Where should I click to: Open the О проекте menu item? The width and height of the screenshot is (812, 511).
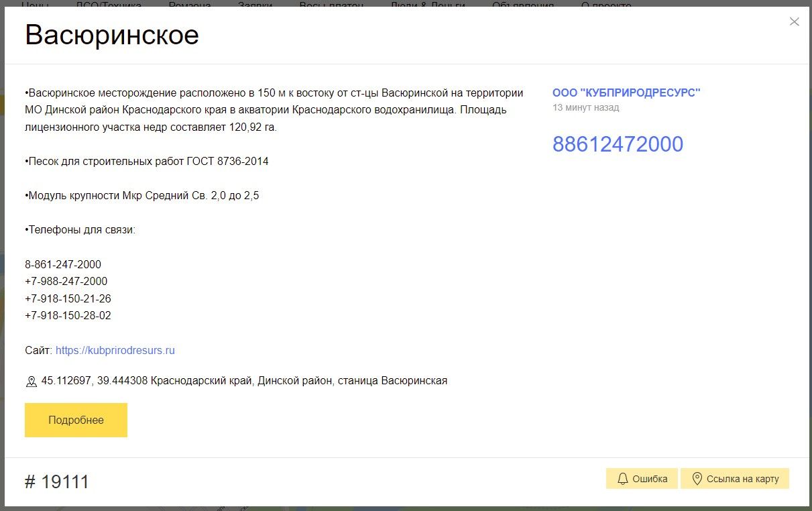tap(606, 4)
